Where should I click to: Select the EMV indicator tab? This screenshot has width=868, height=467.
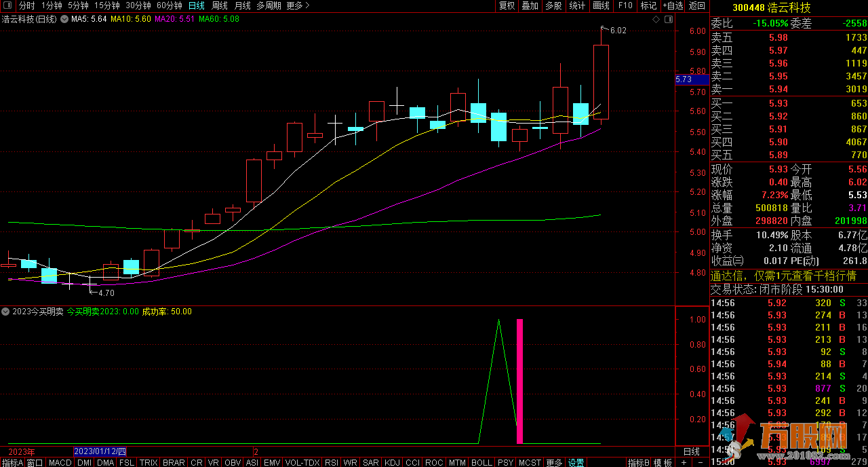click(x=272, y=462)
